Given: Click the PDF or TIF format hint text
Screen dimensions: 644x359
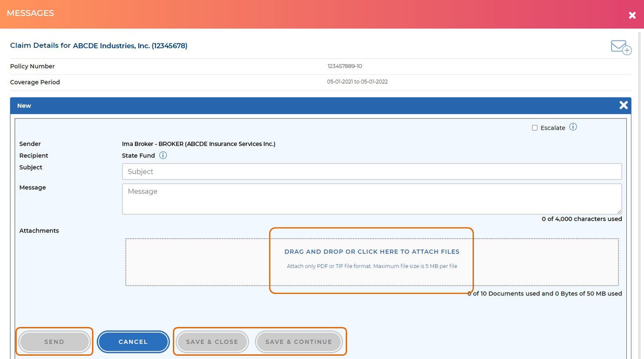Looking at the screenshot, I should (x=371, y=266).
